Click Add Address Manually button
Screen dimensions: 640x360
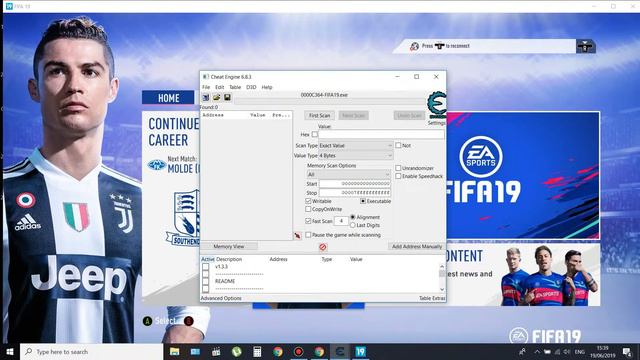(x=417, y=247)
